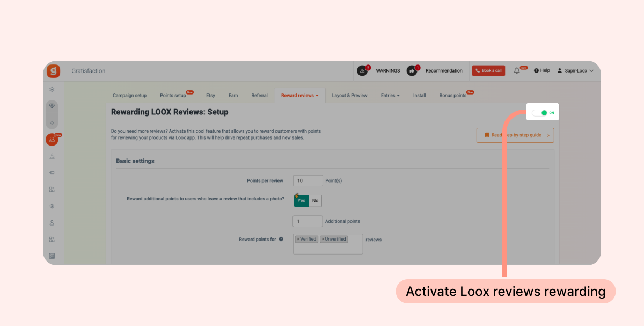This screenshot has width=644, height=326.
Task: Open the notifications bell icon
Action: 517,71
